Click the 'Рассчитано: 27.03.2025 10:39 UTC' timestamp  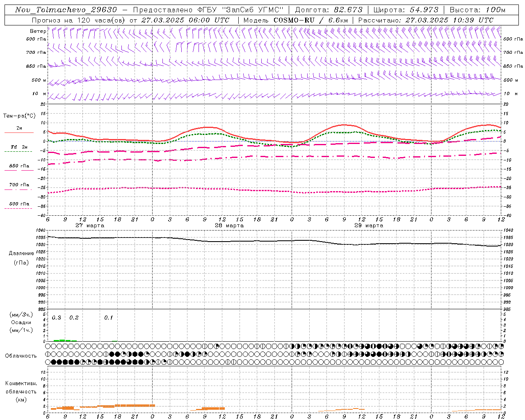(x=426, y=20)
